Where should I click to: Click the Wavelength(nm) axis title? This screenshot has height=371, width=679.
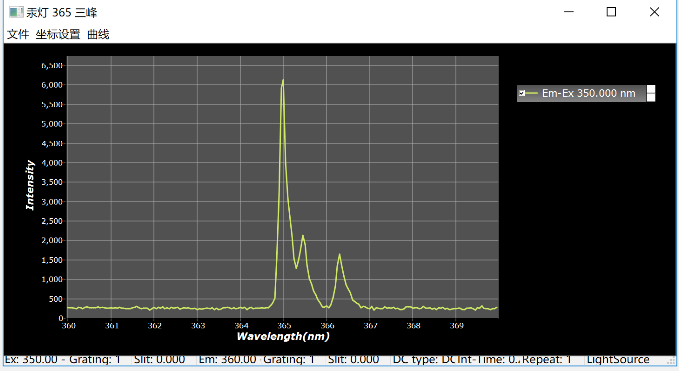(283, 336)
